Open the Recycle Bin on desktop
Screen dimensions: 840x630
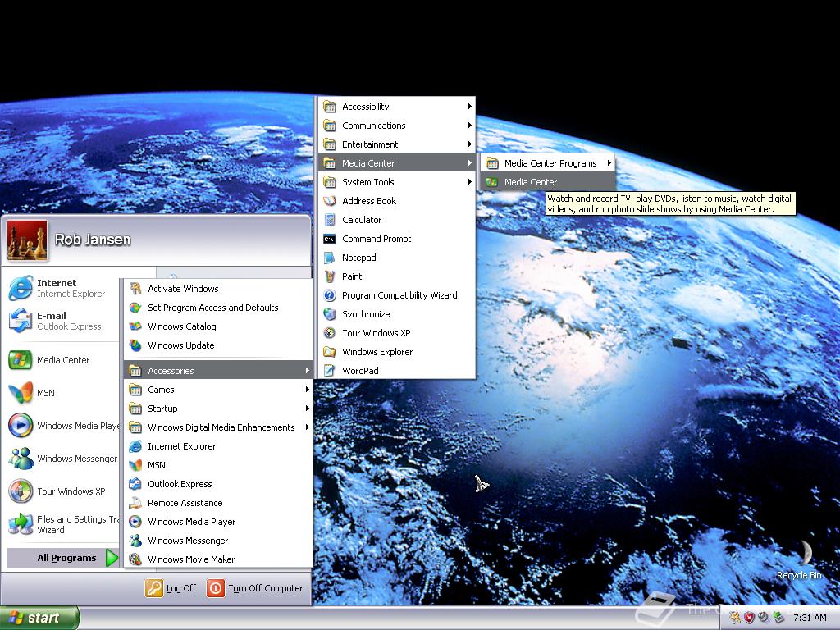tap(799, 558)
